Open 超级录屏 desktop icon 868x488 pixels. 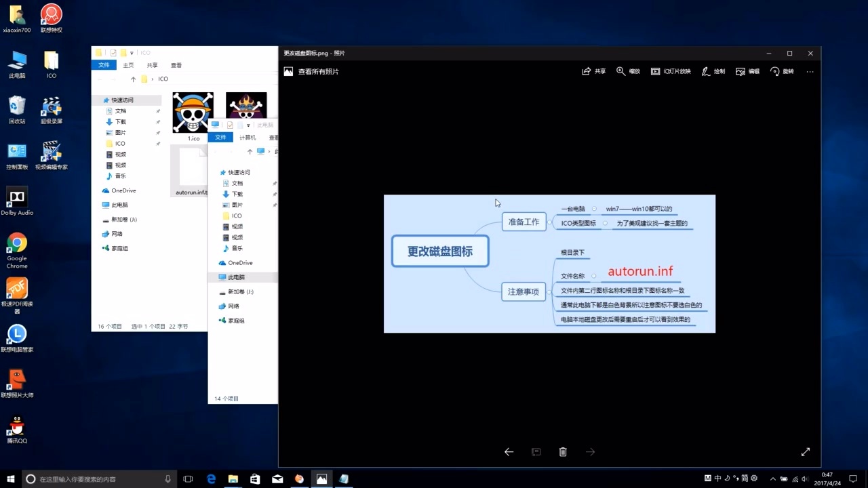(x=52, y=110)
